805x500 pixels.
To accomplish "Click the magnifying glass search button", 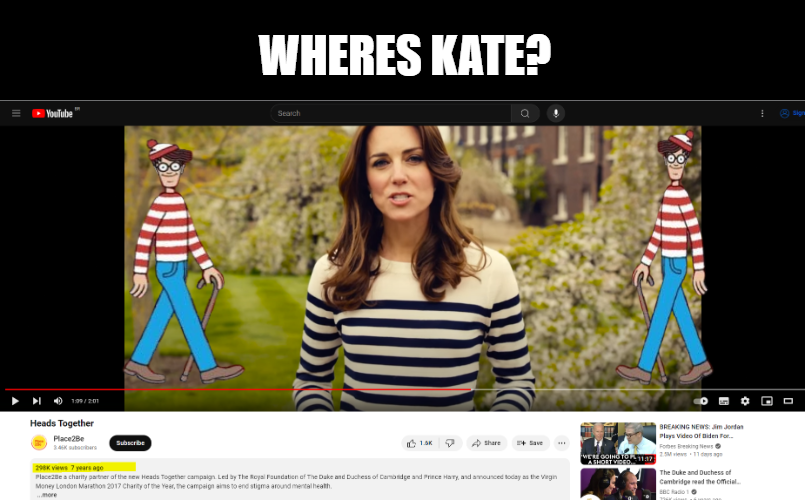I will 525,113.
